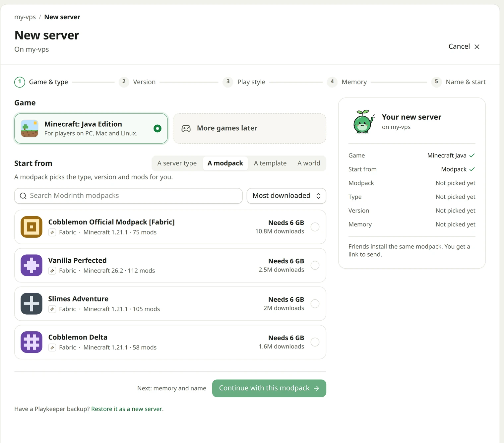Open the Most downloaded sort dropdown
Screen dimensions: 504x443
point(286,196)
